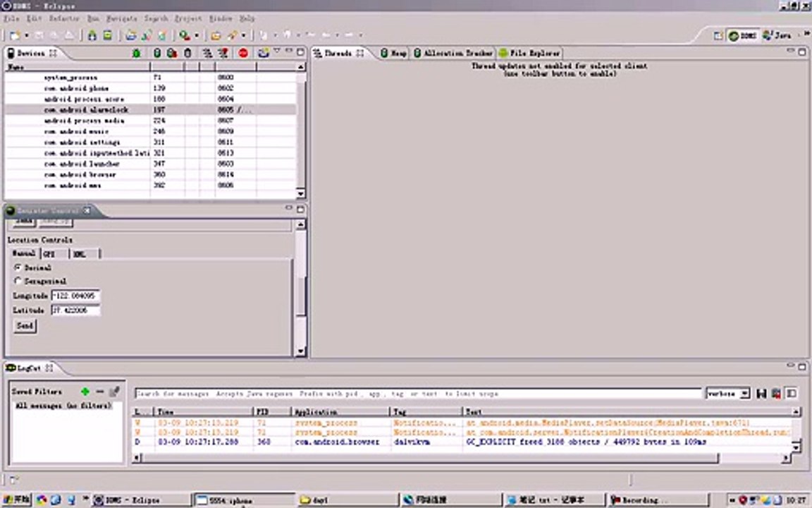Image resolution: width=812 pixels, height=508 pixels.
Task: Open the Android Virtual Device Manager icon
Action: point(108,35)
